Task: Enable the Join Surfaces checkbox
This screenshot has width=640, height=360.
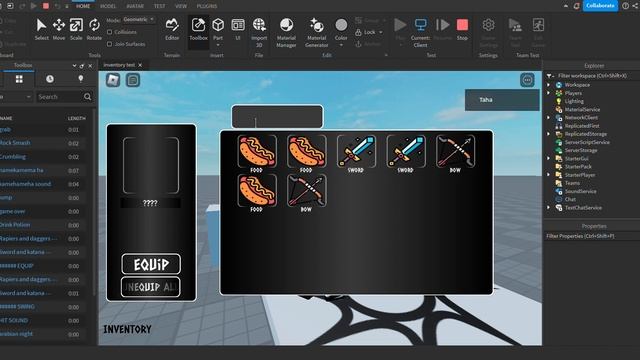Action: tap(109, 44)
